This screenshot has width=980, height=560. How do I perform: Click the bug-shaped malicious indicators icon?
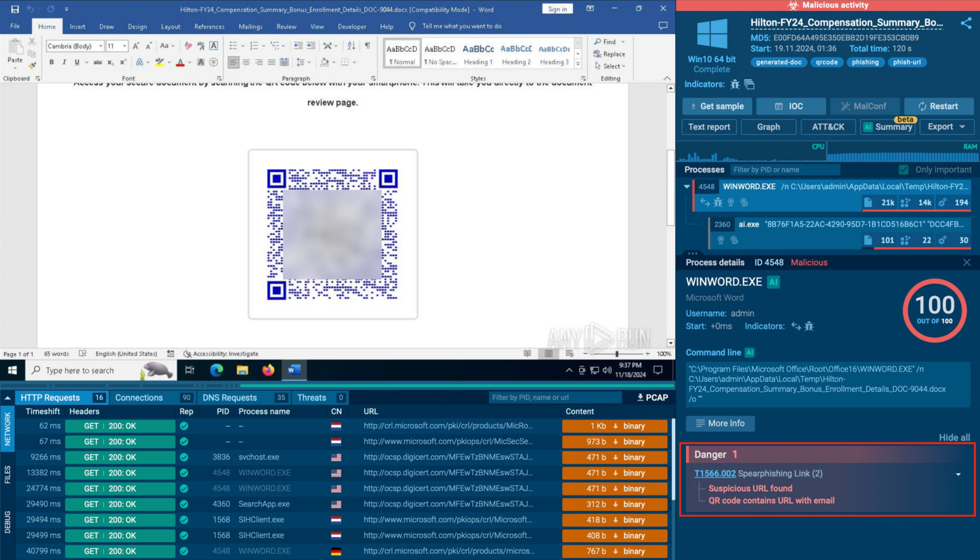(x=734, y=84)
